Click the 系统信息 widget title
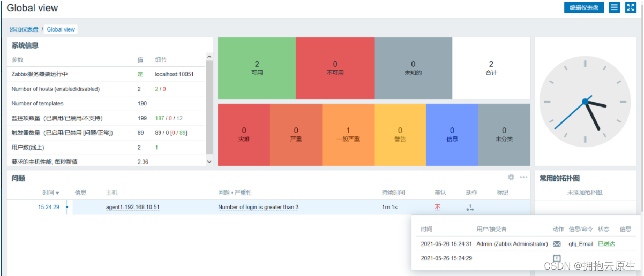The height and width of the screenshot is (276, 644). (25, 45)
